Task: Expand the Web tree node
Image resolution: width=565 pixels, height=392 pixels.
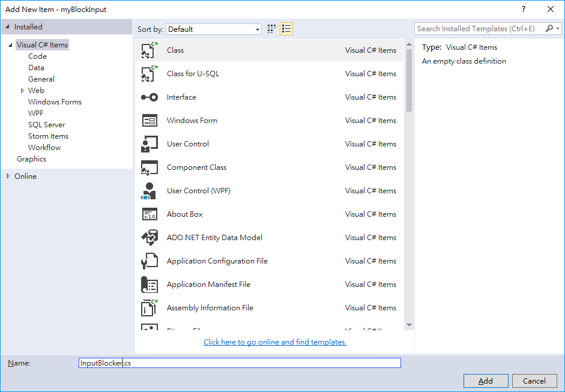Action: point(22,91)
